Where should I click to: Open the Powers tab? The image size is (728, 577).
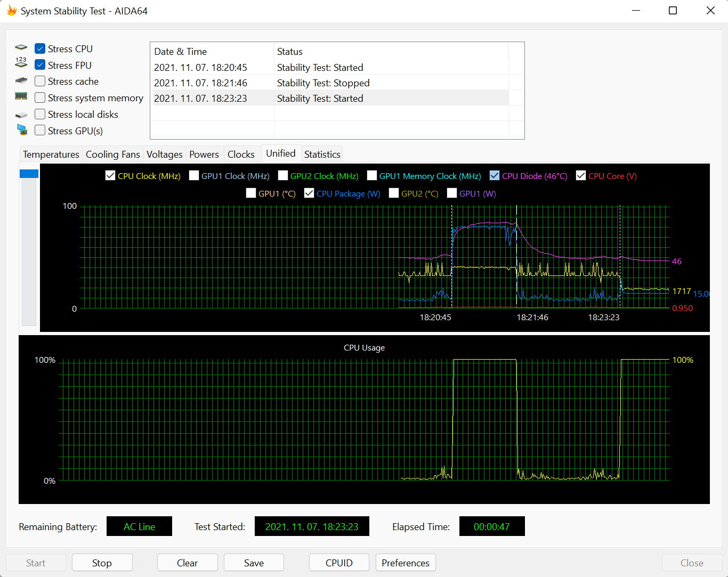(204, 154)
